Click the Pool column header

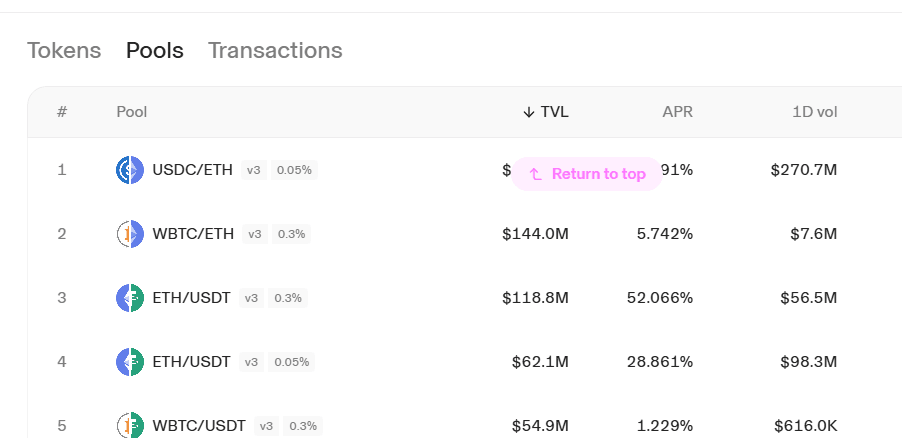coord(132,112)
